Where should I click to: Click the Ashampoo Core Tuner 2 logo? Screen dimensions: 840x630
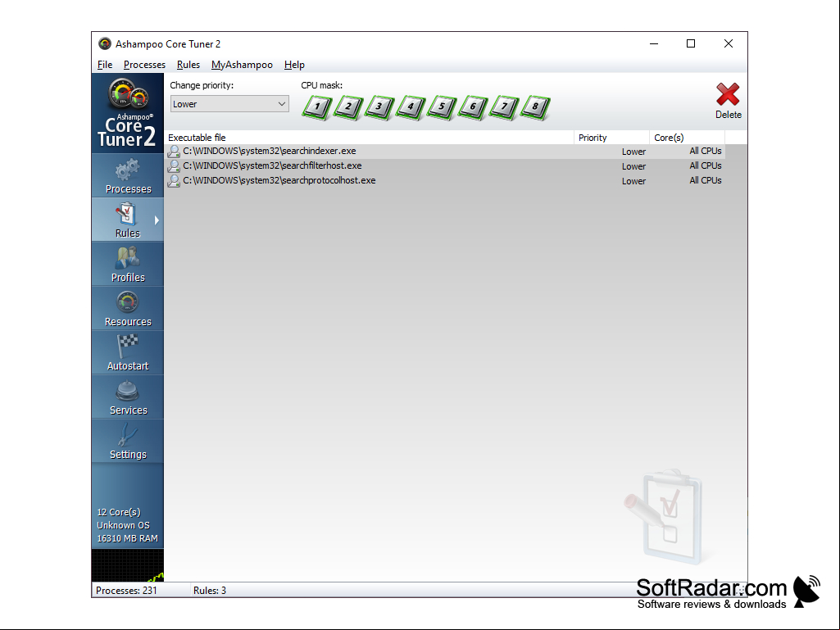128,113
